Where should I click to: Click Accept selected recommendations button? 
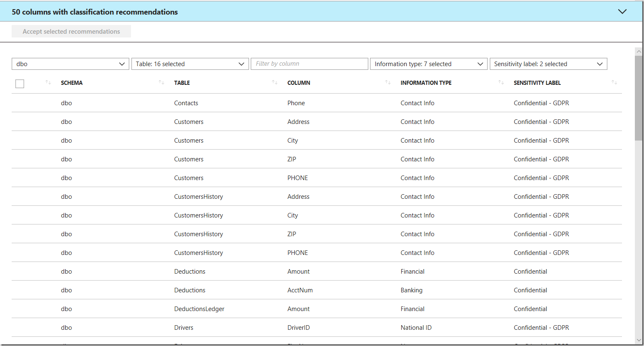[x=71, y=32]
